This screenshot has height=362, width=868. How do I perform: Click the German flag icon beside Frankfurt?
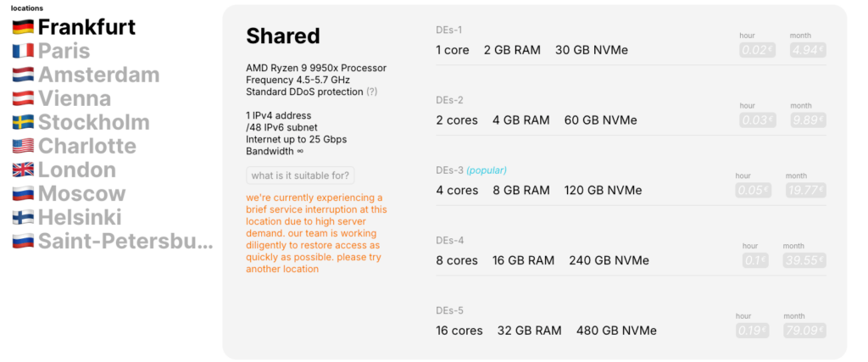[23, 27]
